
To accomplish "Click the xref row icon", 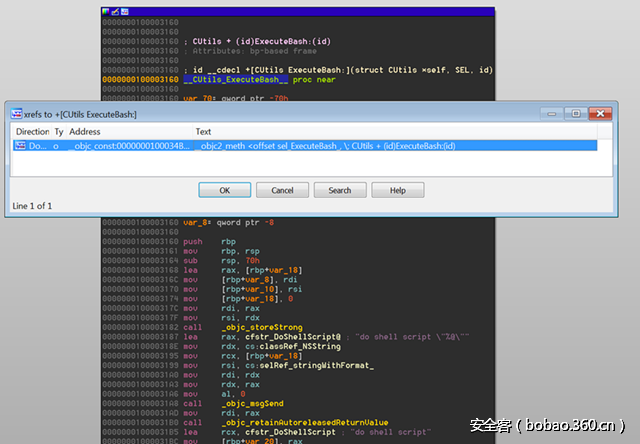I will tap(20, 146).
